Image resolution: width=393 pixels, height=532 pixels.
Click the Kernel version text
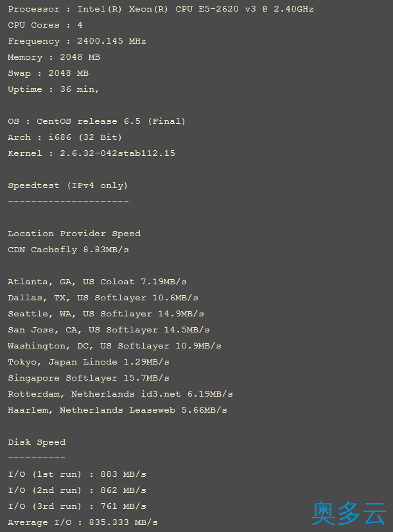coord(92,153)
